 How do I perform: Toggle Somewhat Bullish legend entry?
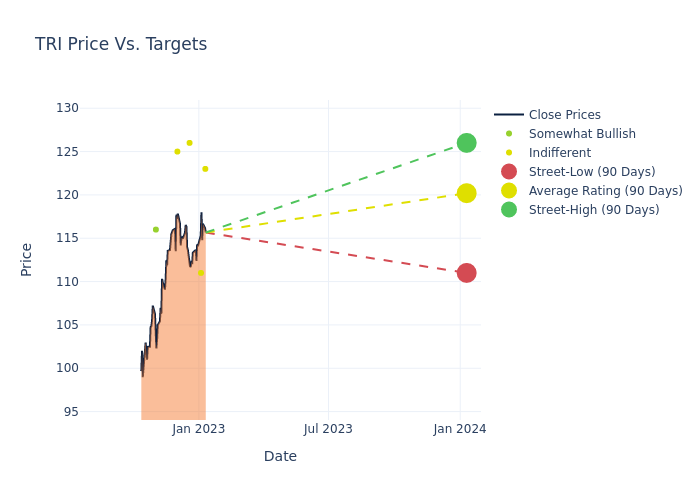[581, 134]
